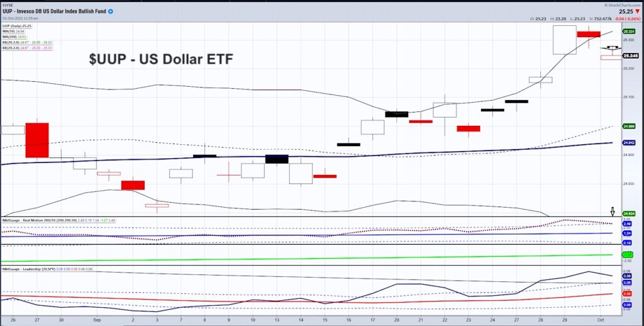This screenshot has height=326, width=644.
Task: Open the MktGauge Real Motion 200/50 legend
Action: pyautogui.click(x=58, y=221)
